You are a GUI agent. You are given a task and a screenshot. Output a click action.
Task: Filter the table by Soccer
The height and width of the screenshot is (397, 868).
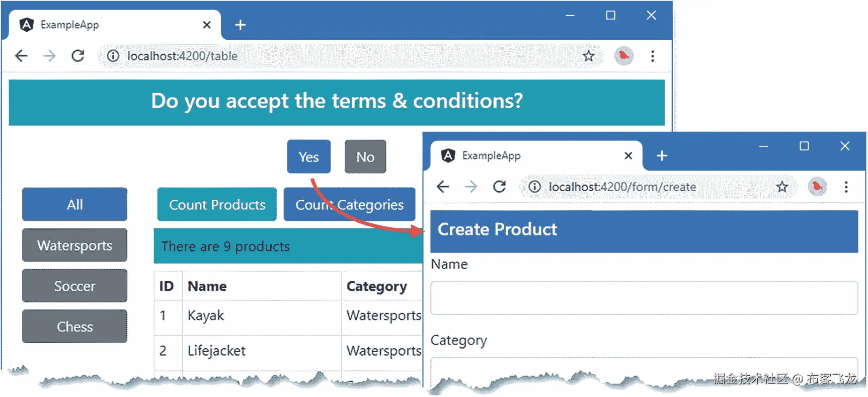pyautogui.click(x=74, y=286)
